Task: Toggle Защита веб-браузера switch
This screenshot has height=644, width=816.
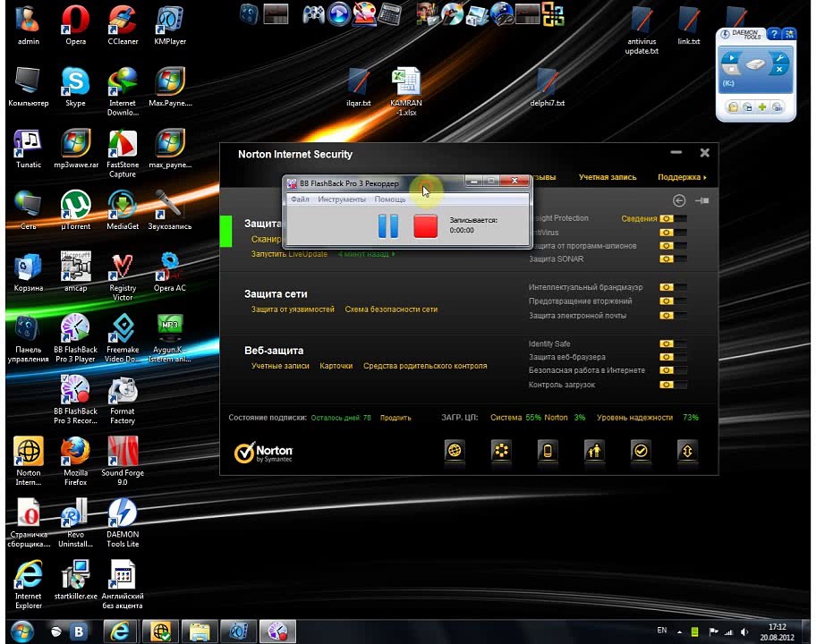Action: 673,357
